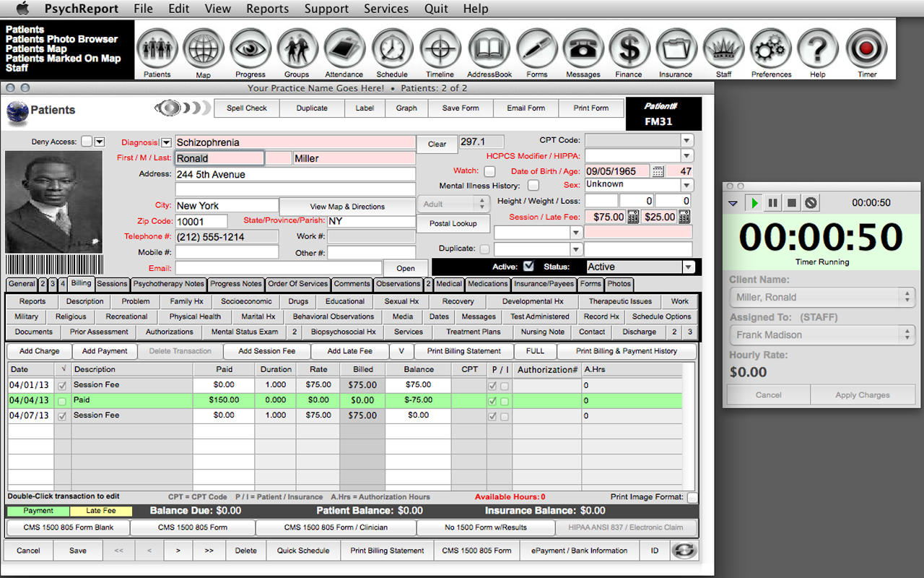The height and width of the screenshot is (578, 924).
Task: Open the Timeline crosshair icon
Action: (440, 48)
